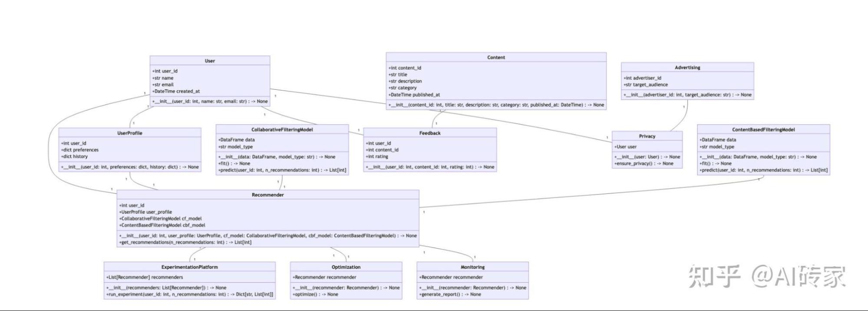868x311 pixels.
Task: Click the Advertising class name
Action: (x=687, y=68)
